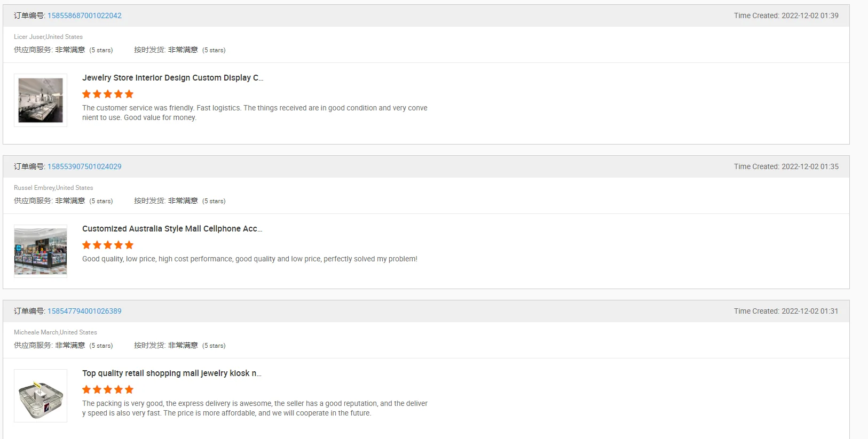Click the Time Created 2022-12-02 01:39 label

click(786, 15)
